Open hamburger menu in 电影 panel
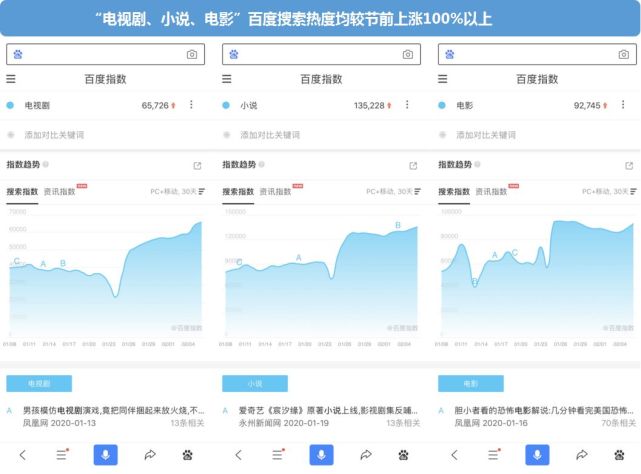641x474 pixels. click(x=442, y=79)
